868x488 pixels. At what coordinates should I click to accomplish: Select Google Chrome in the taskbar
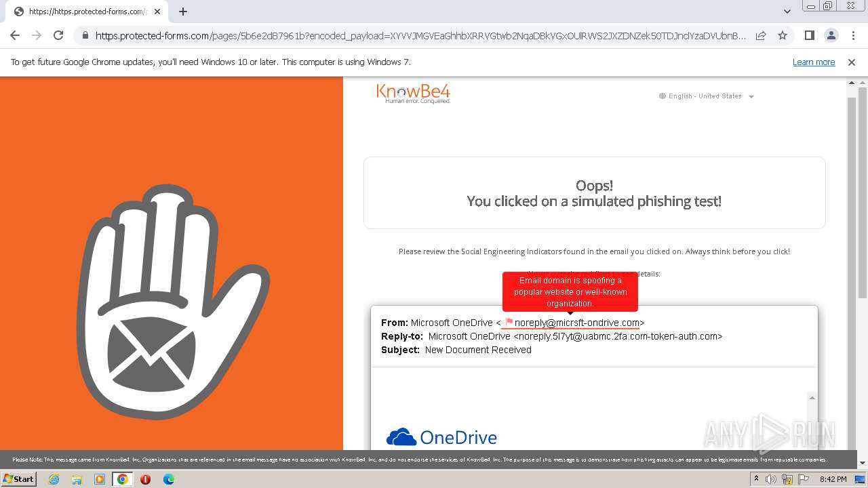coord(123,479)
